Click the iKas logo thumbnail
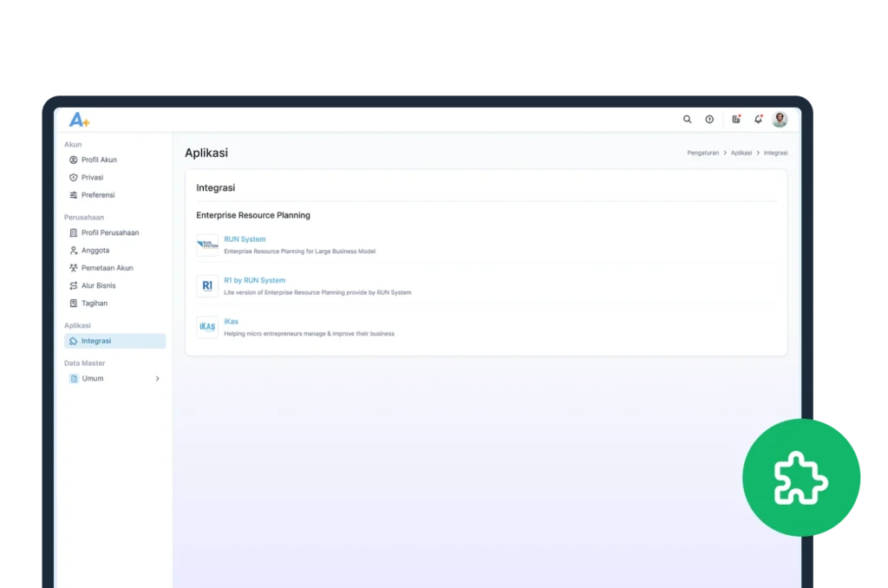 pyautogui.click(x=207, y=327)
